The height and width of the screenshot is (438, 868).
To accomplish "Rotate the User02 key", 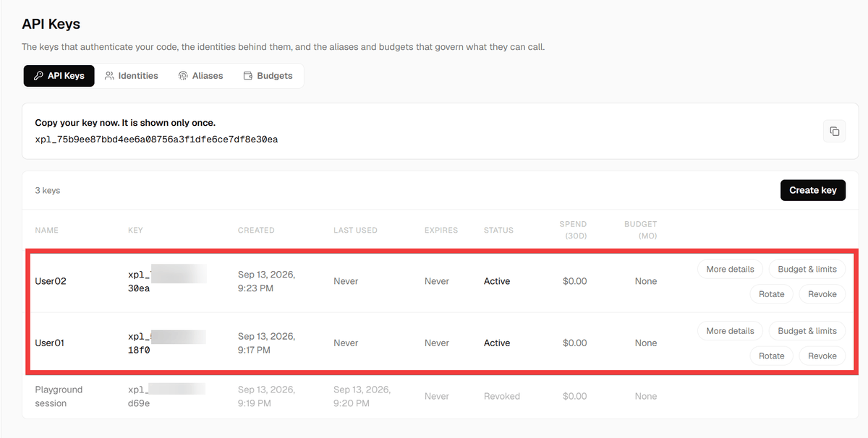I will click(x=772, y=294).
